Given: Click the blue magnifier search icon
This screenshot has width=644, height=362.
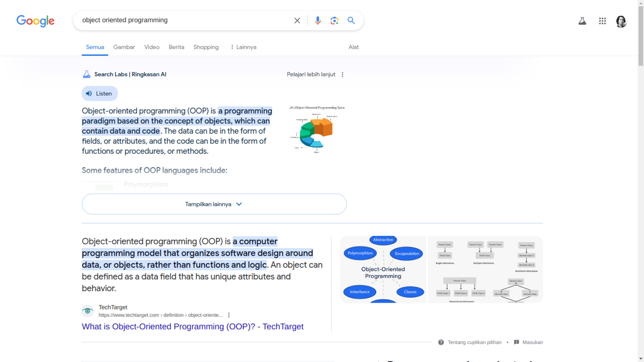Looking at the screenshot, I should coord(351,21).
